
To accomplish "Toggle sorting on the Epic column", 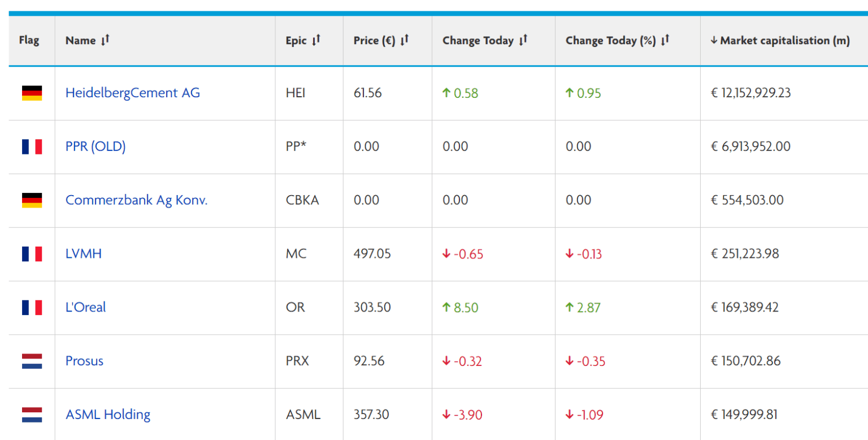I will (x=317, y=40).
